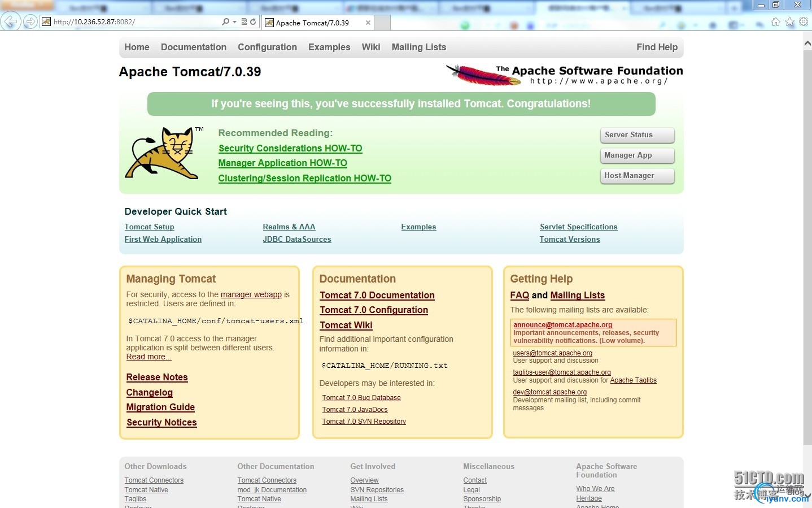Open the FAQ link under Getting Help

519,295
